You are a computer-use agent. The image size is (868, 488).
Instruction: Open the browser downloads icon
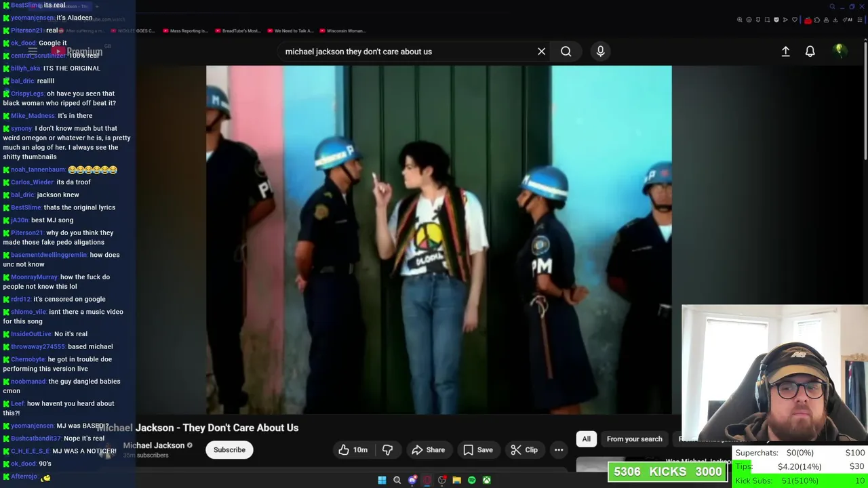tap(835, 20)
